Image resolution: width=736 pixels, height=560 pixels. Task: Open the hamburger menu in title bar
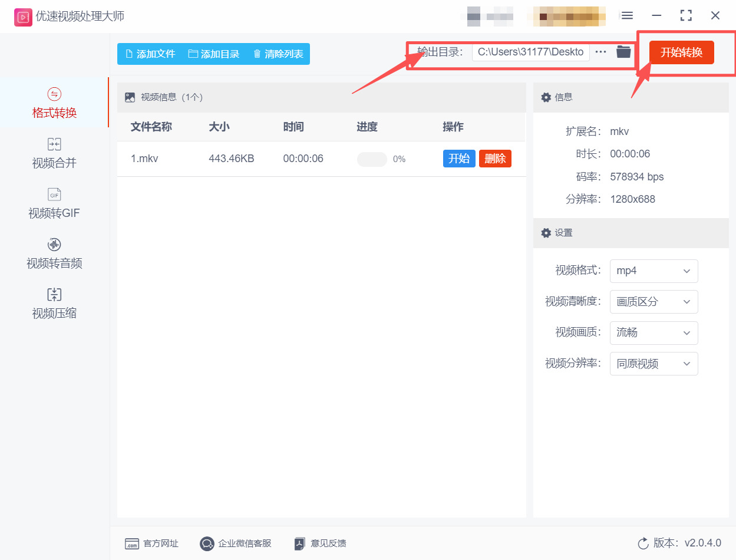[x=628, y=16]
